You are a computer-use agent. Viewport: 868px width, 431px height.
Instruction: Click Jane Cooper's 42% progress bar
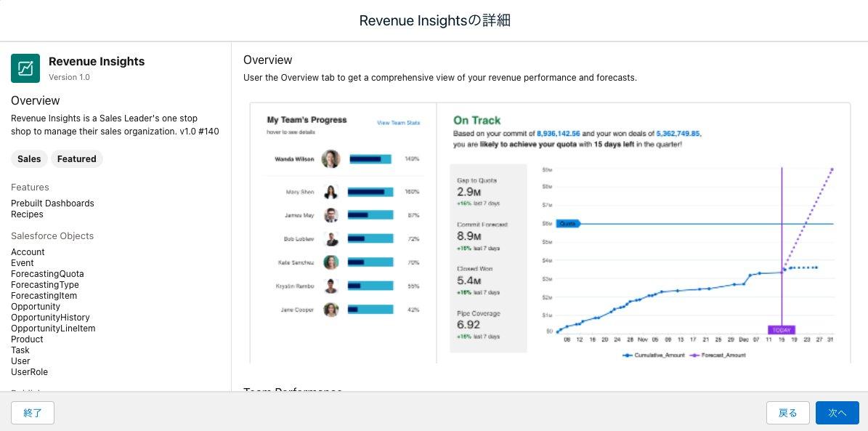pos(370,309)
